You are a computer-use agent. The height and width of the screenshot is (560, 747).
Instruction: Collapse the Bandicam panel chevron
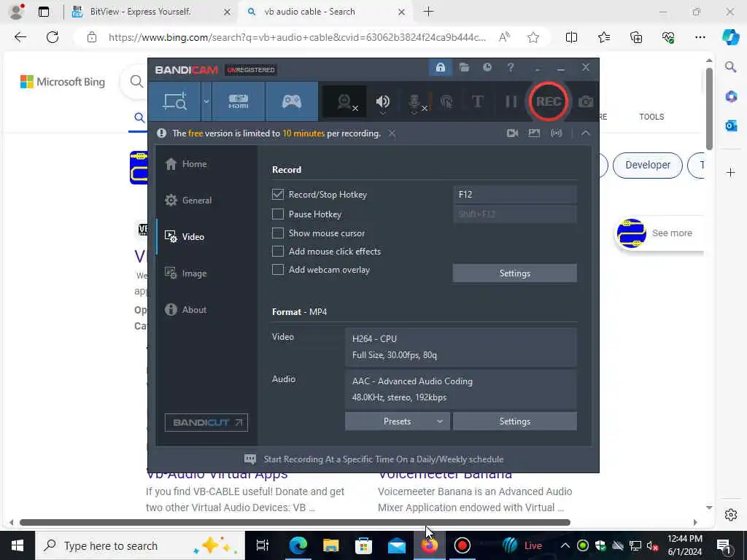point(585,133)
